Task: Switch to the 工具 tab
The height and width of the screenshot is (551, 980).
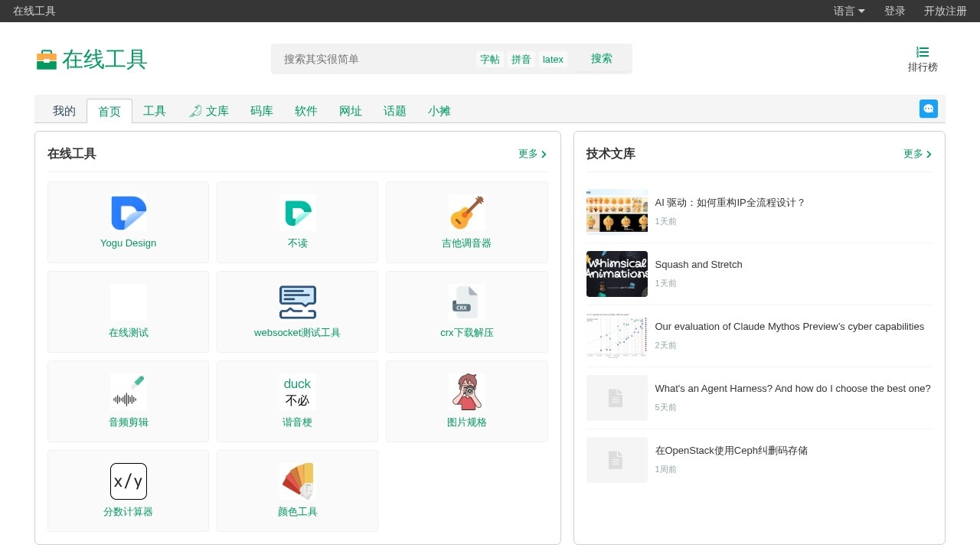Action: pos(155,111)
